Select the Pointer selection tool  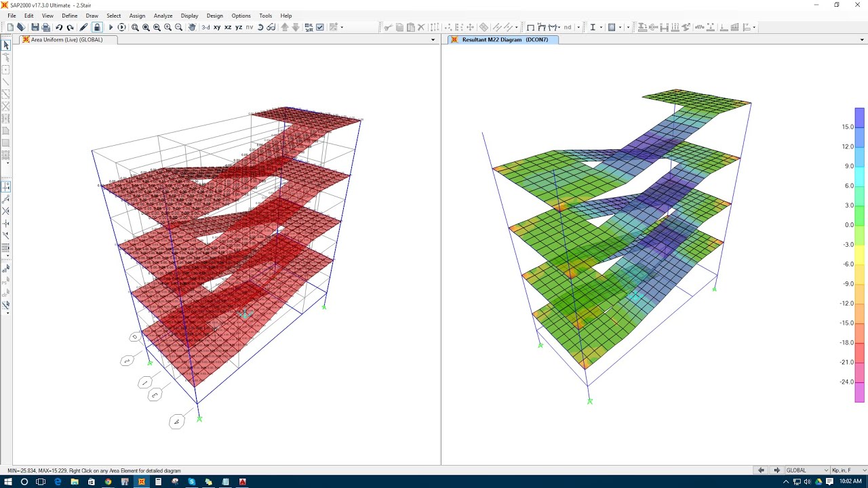[x=5, y=45]
